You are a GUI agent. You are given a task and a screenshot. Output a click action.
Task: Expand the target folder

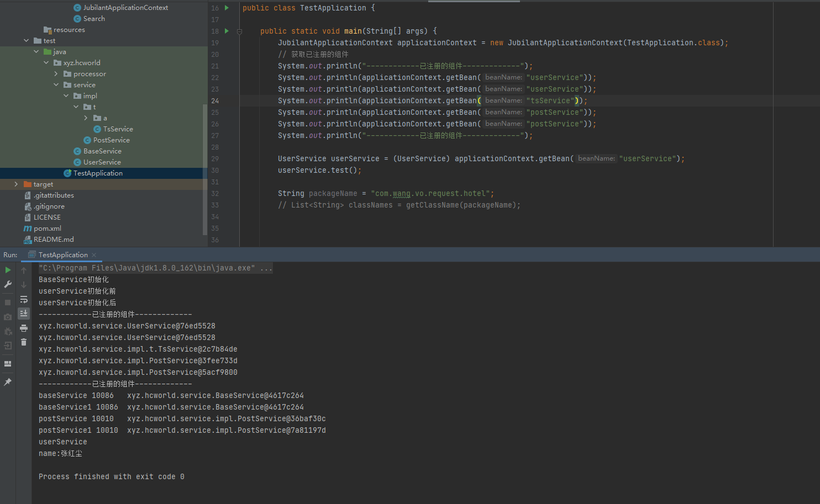[x=16, y=184]
